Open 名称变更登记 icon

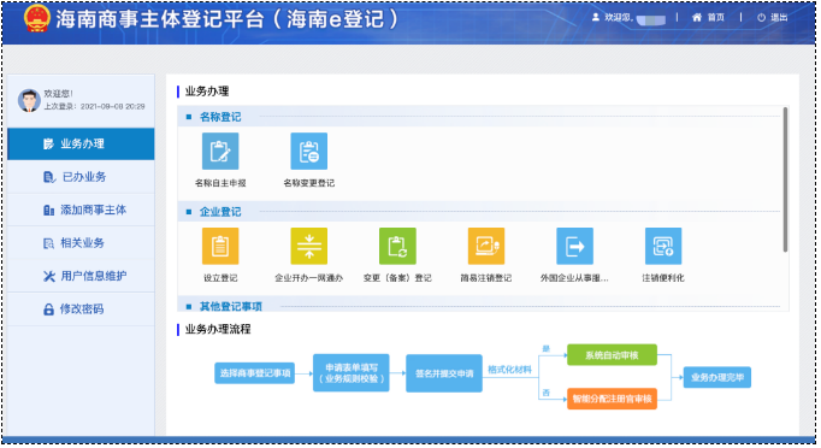(309, 151)
